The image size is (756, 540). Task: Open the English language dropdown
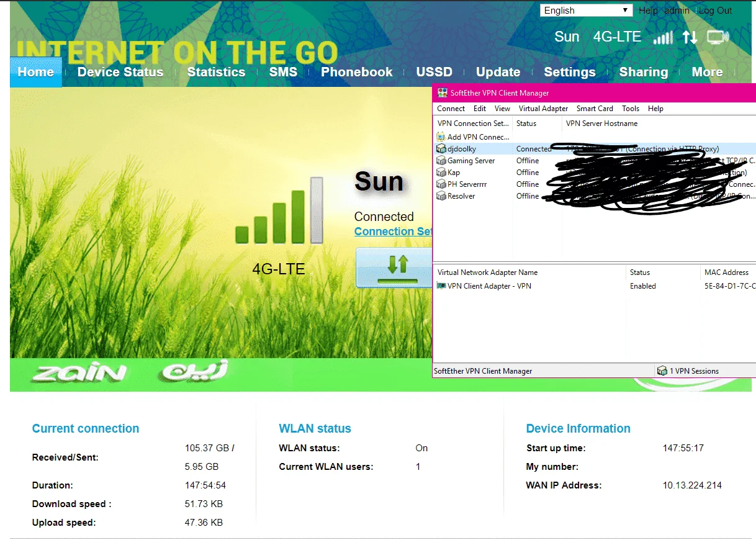(587, 11)
